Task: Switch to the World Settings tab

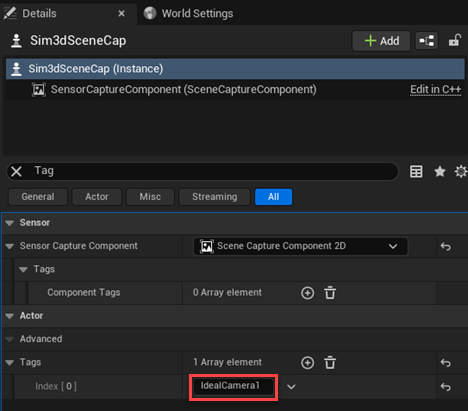Action: tap(188, 14)
